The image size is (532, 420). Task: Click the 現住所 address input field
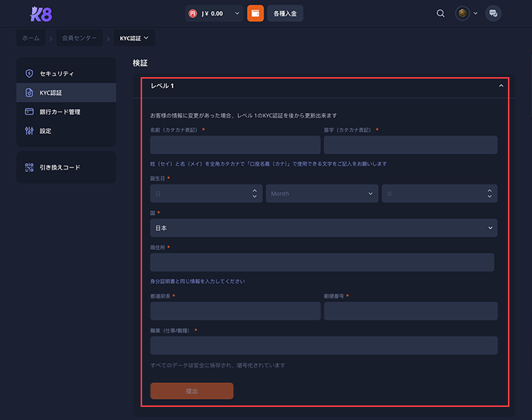(322, 262)
